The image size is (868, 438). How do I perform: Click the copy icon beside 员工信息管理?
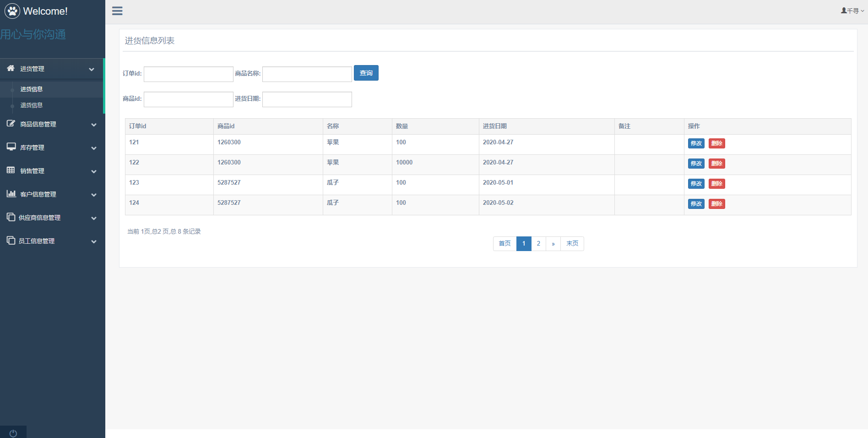11,240
